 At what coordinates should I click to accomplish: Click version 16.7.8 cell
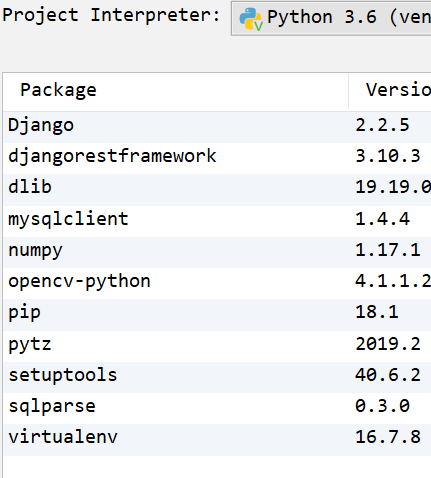point(388,437)
